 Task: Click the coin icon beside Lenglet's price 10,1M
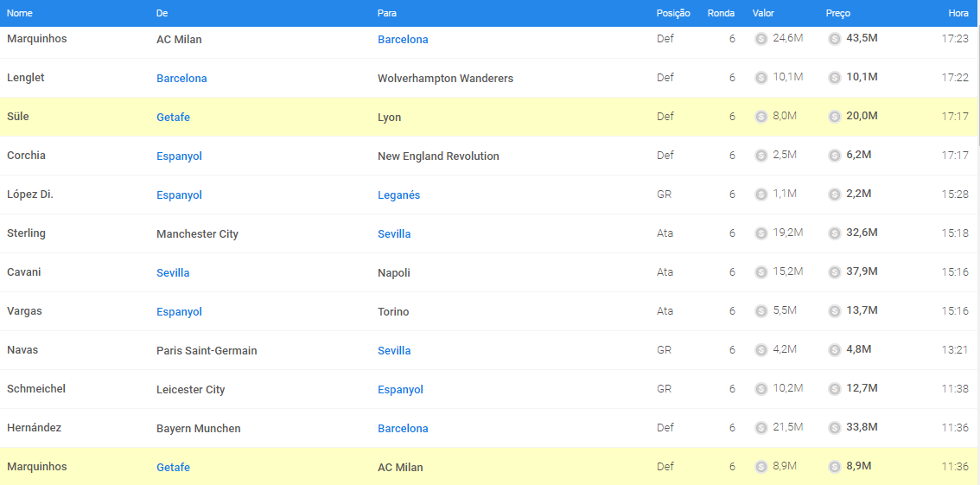tap(834, 78)
